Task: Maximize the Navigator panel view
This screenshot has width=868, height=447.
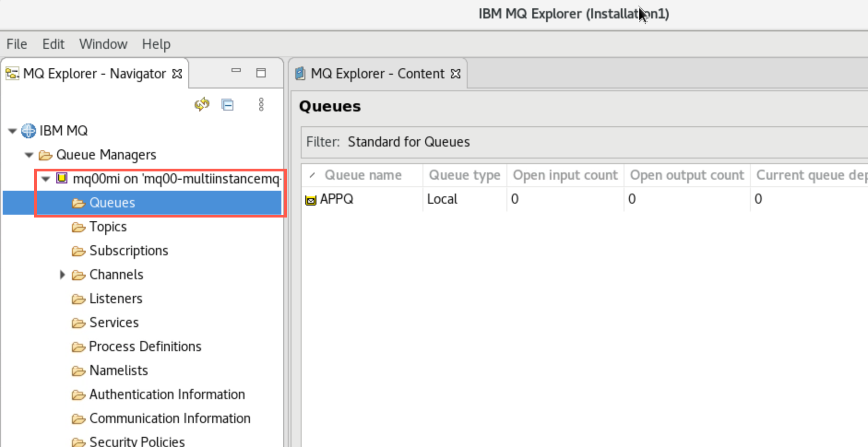Action: coord(261,73)
